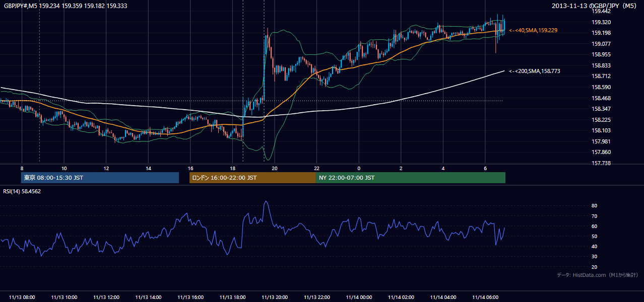Click the bottom time label 11/13 16:00

point(190,297)
